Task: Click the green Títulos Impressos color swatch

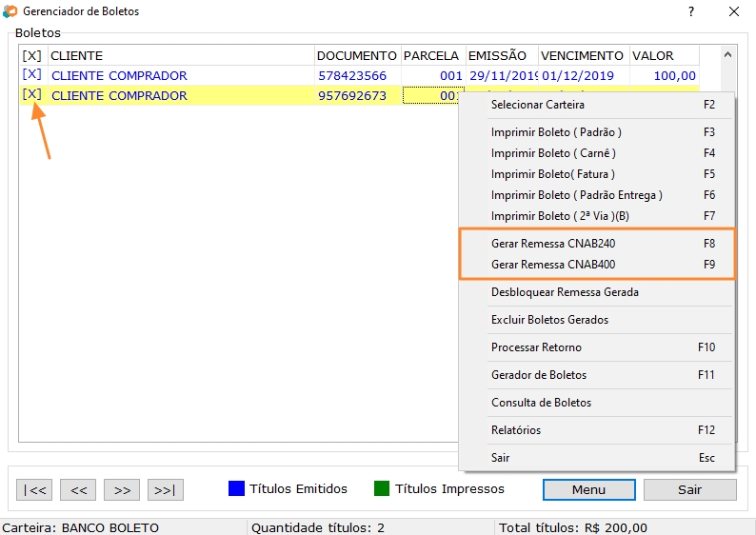Action: [382, 489]
